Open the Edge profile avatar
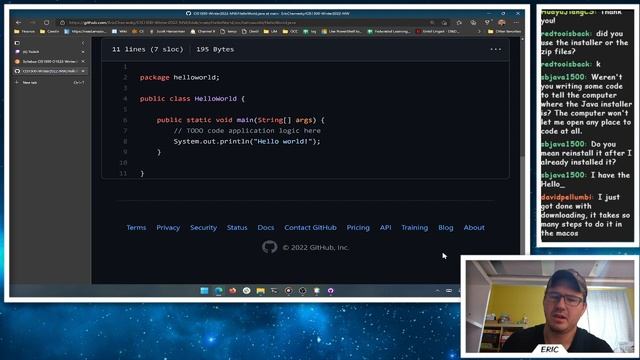Screen dimensions: 640x360 tap(502, 23)
